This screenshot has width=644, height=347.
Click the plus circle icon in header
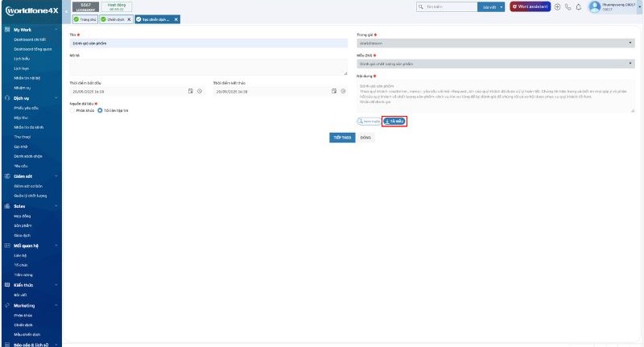(558, 7)
